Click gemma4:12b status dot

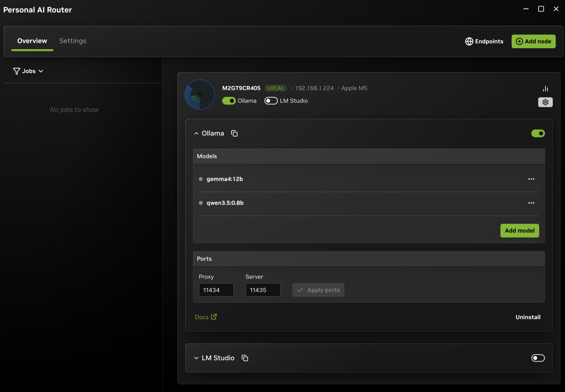(201, 179)
